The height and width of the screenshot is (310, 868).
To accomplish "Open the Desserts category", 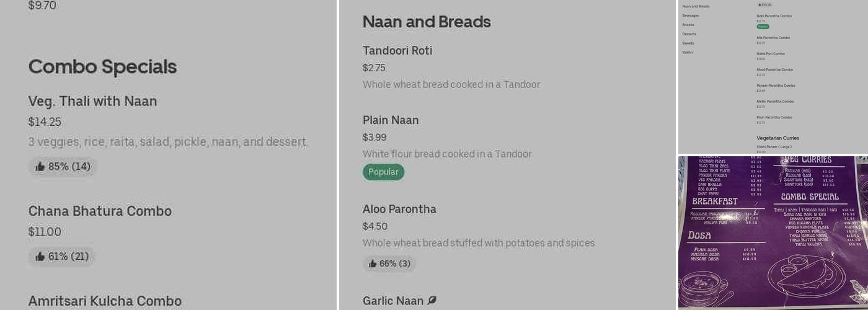I will (x=689, y=34).
